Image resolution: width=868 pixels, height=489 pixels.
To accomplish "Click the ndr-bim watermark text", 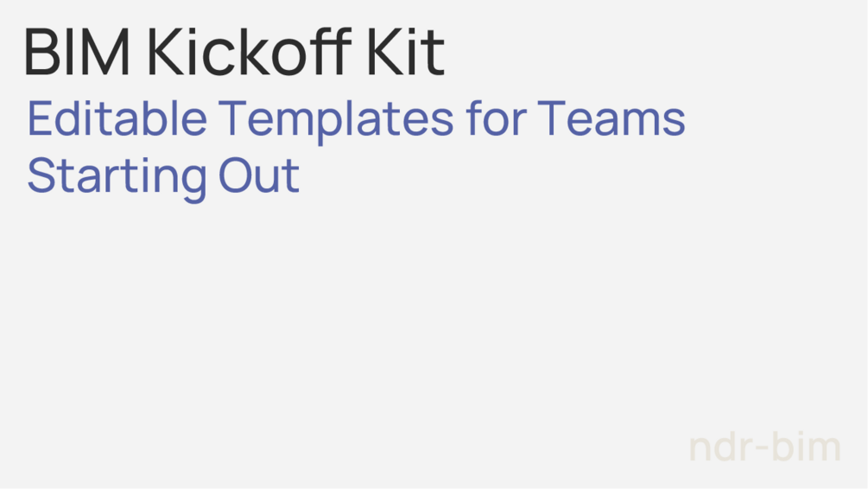I will [765, 447].
